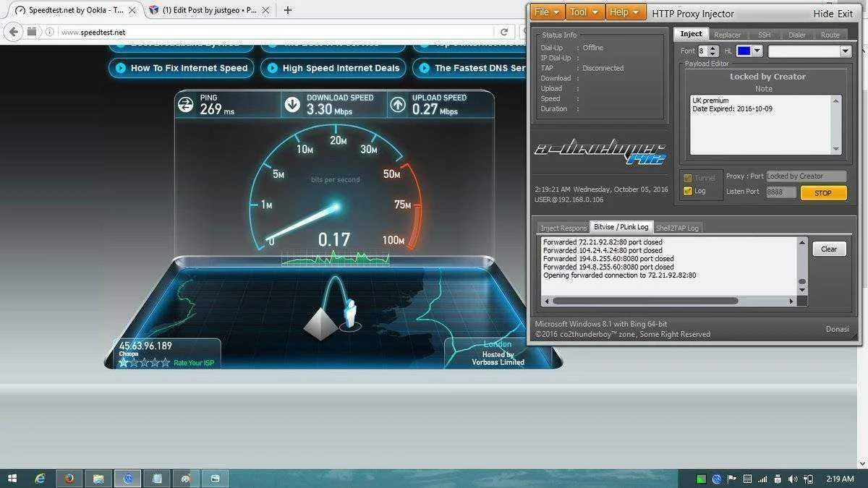Click the payload note scrollbar down arrow
The height and width of the screenshot is (488, 868).
tap(837, 150)
